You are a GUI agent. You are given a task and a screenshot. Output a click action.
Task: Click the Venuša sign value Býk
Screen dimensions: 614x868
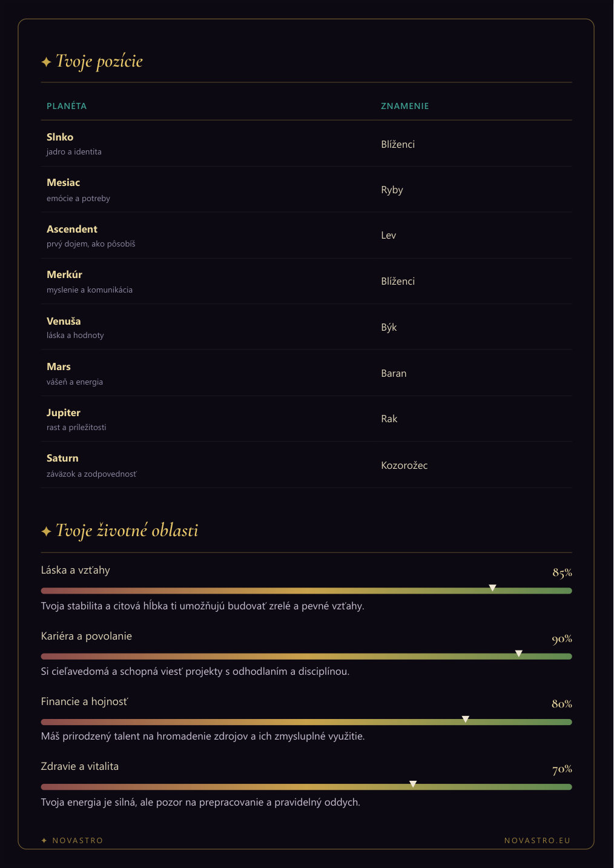[x=389, y=327]
